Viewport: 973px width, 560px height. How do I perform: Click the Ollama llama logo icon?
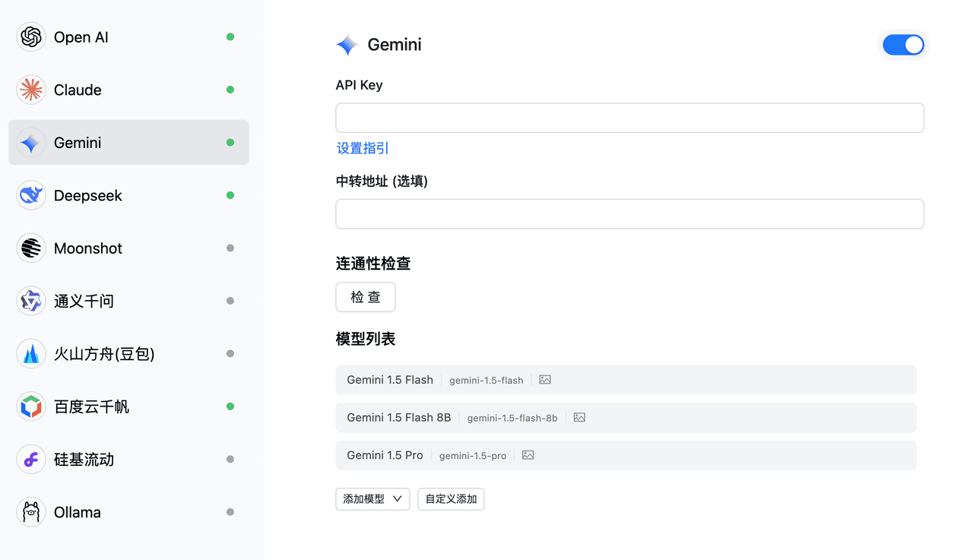(x=31, y=512)
